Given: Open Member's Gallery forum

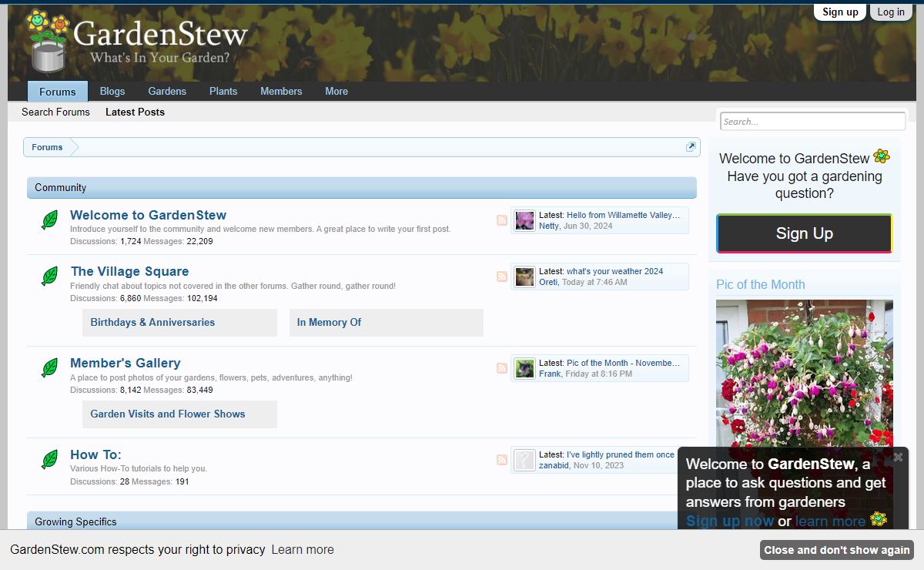Looking at the screenshot, I should (x=126, y=363).
